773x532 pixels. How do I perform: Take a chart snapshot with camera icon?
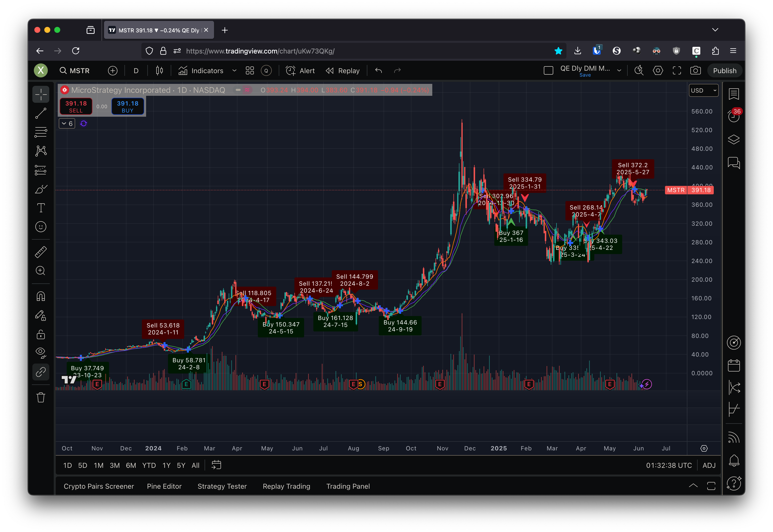pyautogui.click(x=695, y=71)
